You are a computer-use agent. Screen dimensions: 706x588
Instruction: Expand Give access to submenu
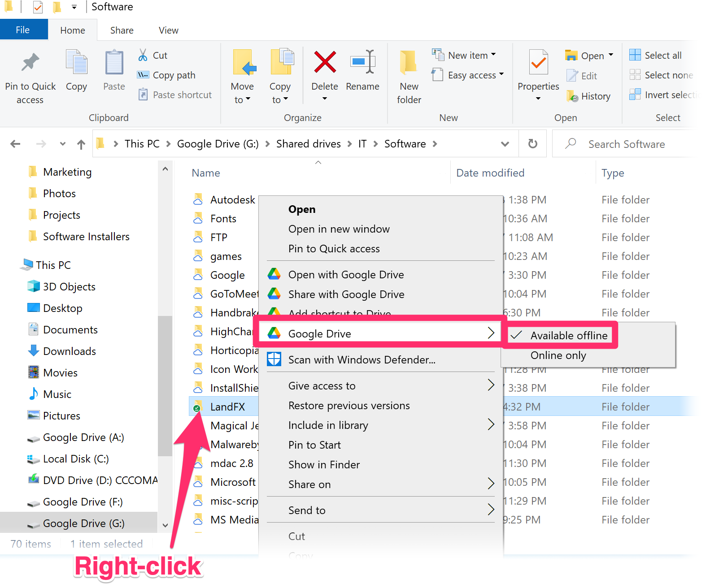491,385
